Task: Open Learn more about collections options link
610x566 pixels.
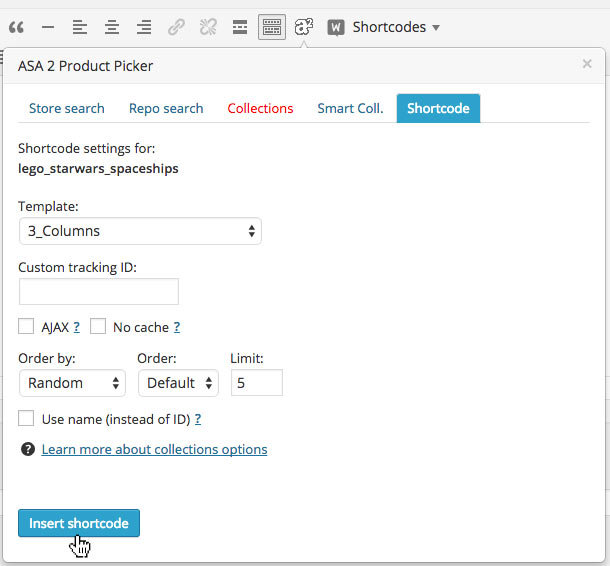Action: (x=154, y=449)
